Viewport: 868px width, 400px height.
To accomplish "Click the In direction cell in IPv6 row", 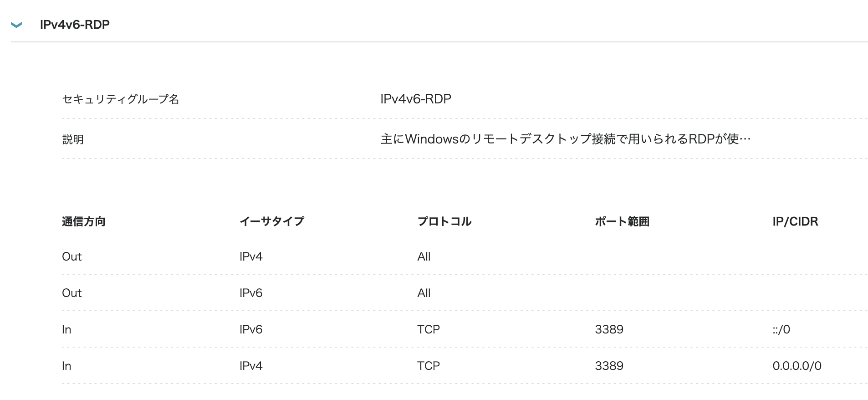I will coord(66,329).
